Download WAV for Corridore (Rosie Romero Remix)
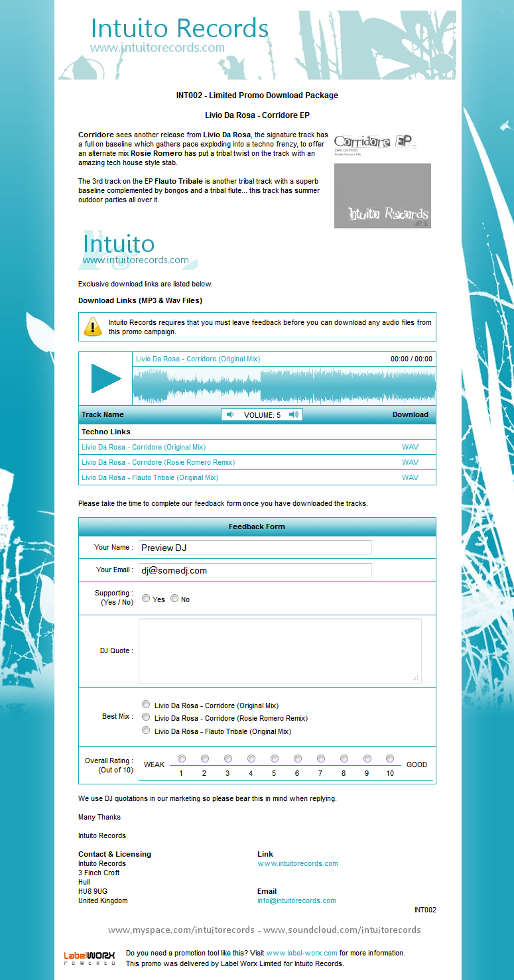Screen dimensions: 514x980 [410, 462]
